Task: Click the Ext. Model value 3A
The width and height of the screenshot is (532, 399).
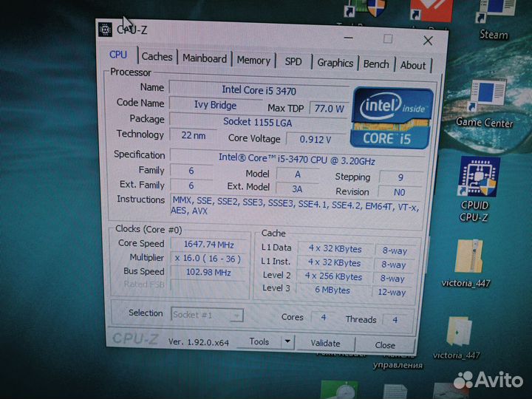Action: coord(297,188)
